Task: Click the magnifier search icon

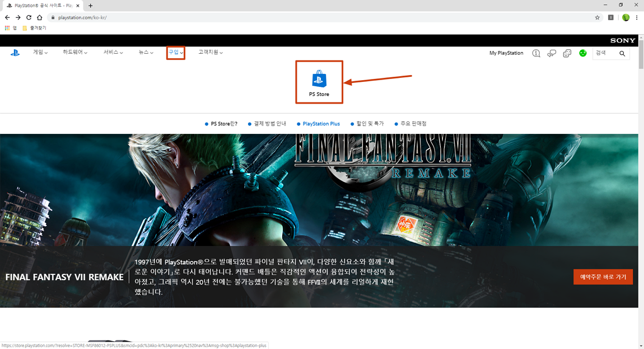Action: coord(622,53)
